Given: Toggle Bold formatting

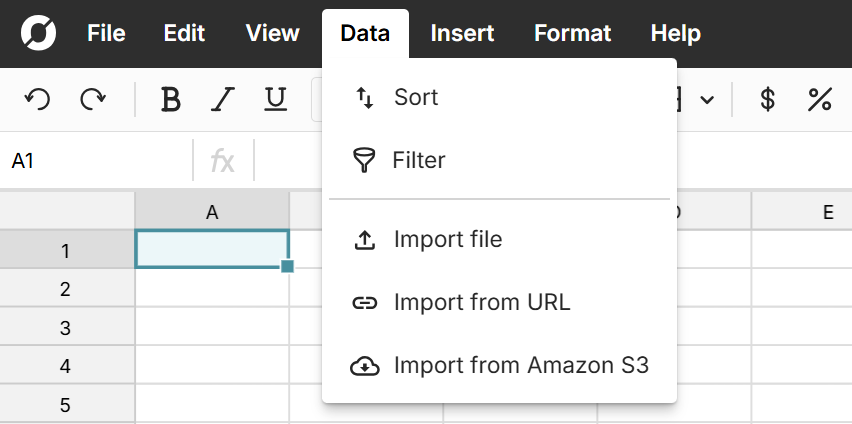Looking at the screenshot, I should (171, 99).
